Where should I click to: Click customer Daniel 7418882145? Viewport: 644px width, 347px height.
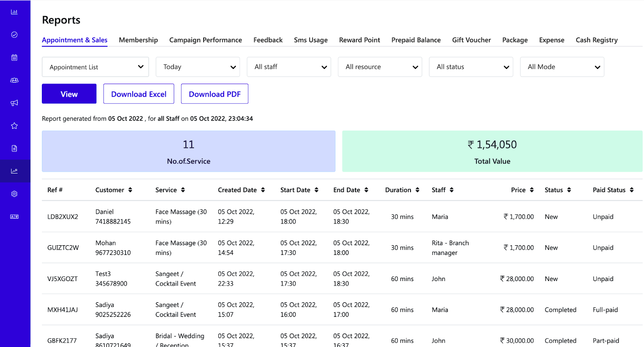point(113,217)
